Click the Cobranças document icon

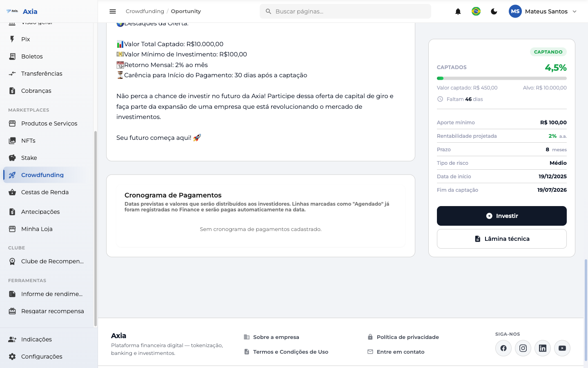(12, 91)
